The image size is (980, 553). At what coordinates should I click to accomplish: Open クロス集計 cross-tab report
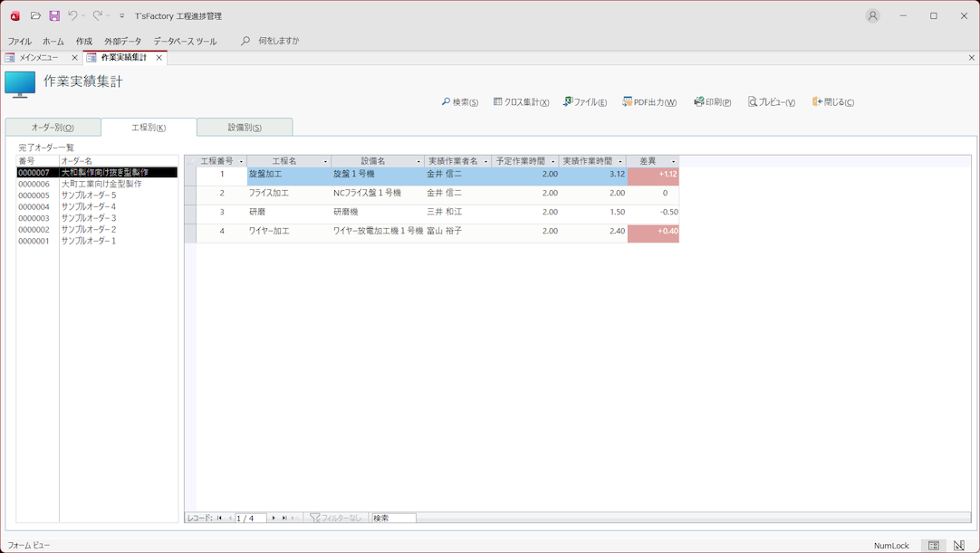click(521, 102)
